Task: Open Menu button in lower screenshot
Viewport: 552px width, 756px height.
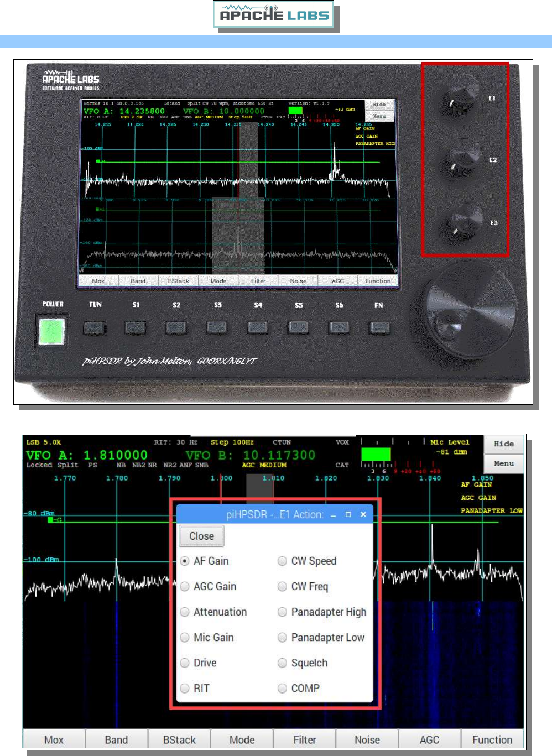Action: tap(504, 463)
